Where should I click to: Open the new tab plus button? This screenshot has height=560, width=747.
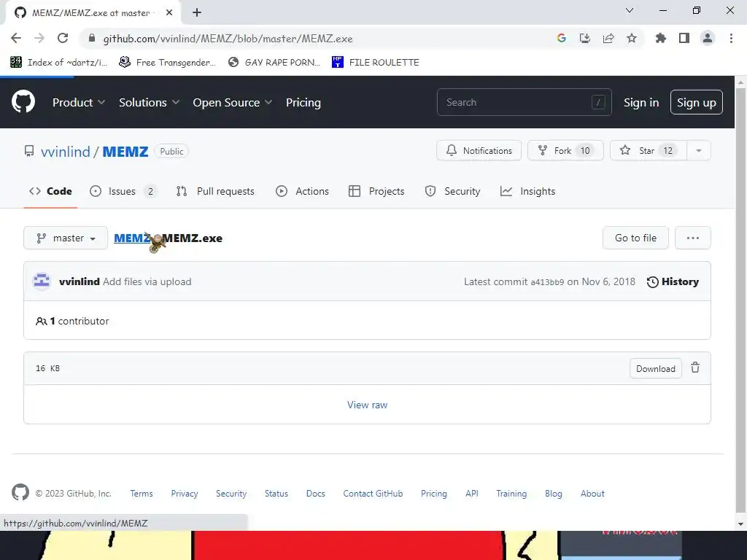(197, 12)
